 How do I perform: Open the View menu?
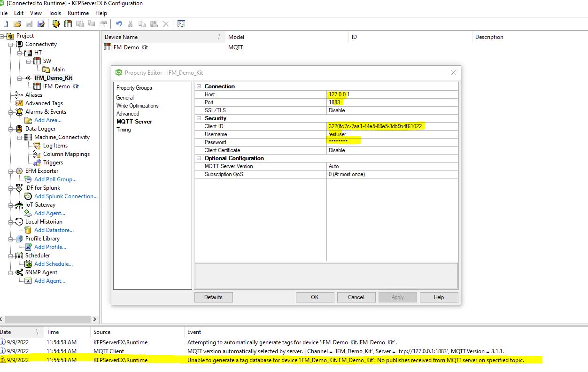coord(36,13)
